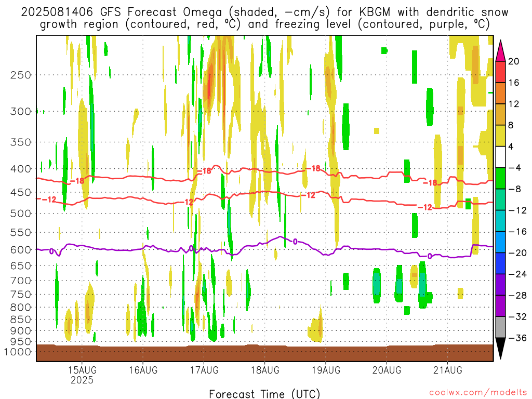This screenshot has width=532, height=399.
Task: Click the colorbar value label -36
Action: (x=517, y=338)
